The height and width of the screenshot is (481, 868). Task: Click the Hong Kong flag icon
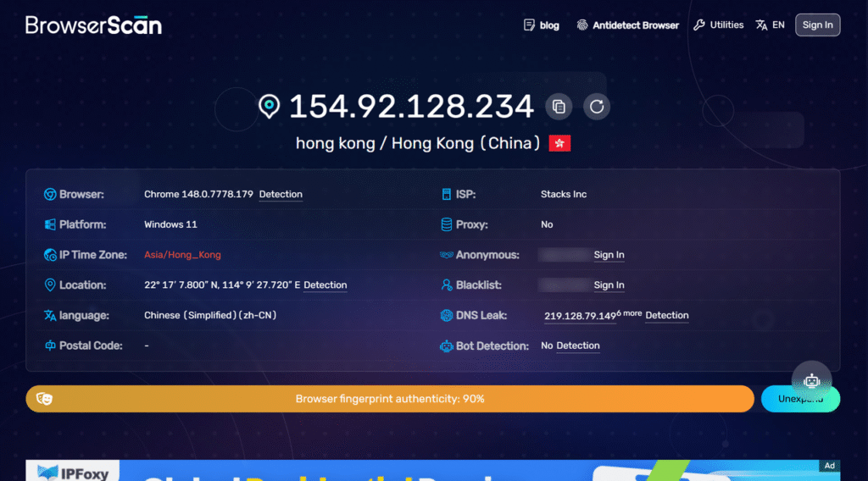point(559,143)
